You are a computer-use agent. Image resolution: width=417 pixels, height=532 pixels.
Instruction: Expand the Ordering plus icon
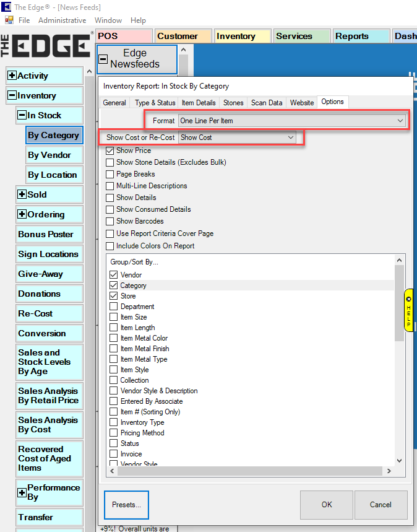[x=22, y=214]
